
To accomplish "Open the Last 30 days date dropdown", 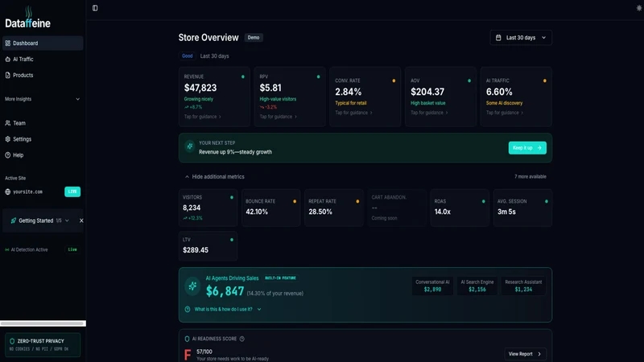I will tap(521, 38).
